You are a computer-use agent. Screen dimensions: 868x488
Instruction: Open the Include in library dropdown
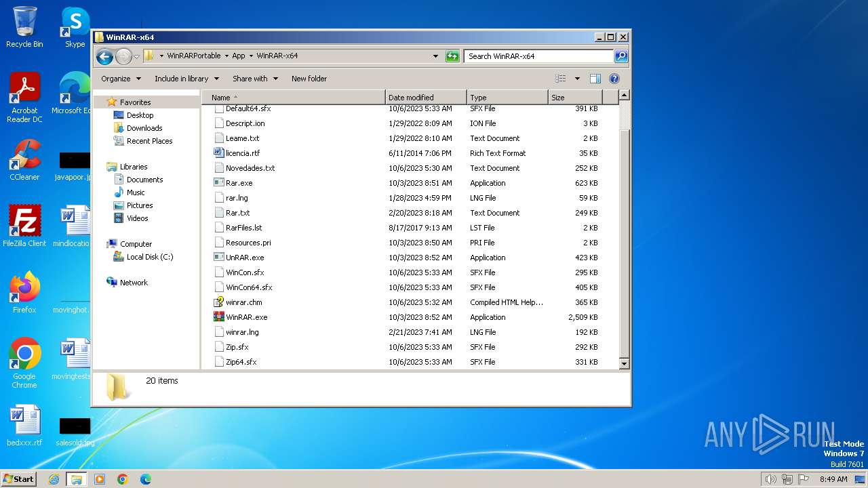click(x=186, y=79)
